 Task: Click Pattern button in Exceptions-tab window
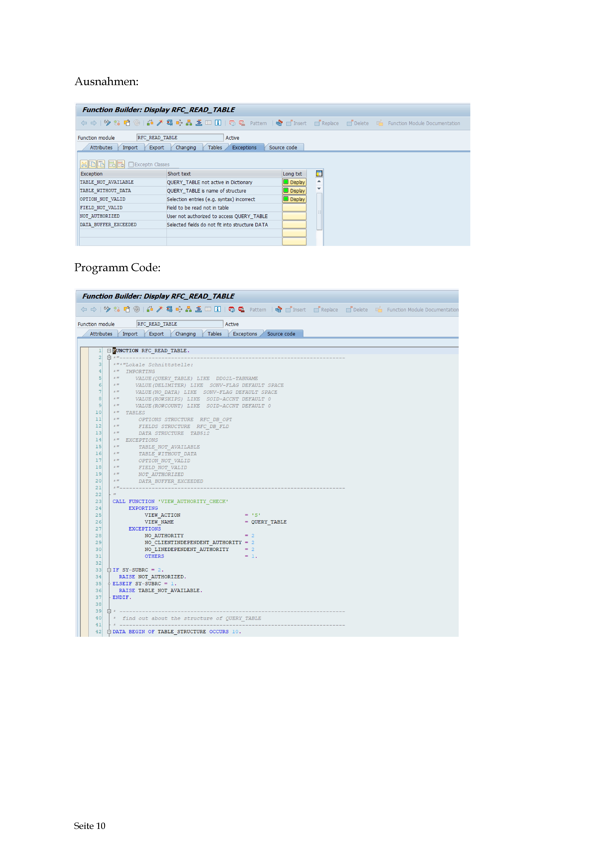[x=258, y=123]
